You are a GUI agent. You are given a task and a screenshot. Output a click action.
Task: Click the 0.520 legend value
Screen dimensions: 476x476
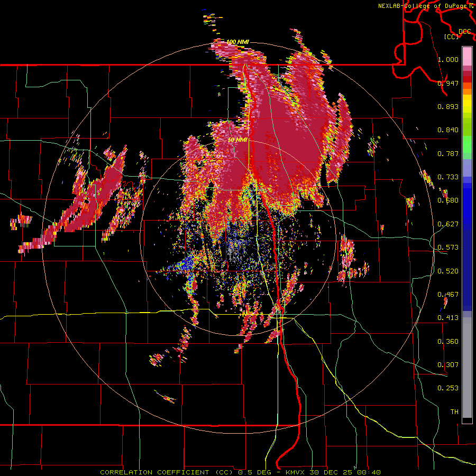click(x=448, y=271)
